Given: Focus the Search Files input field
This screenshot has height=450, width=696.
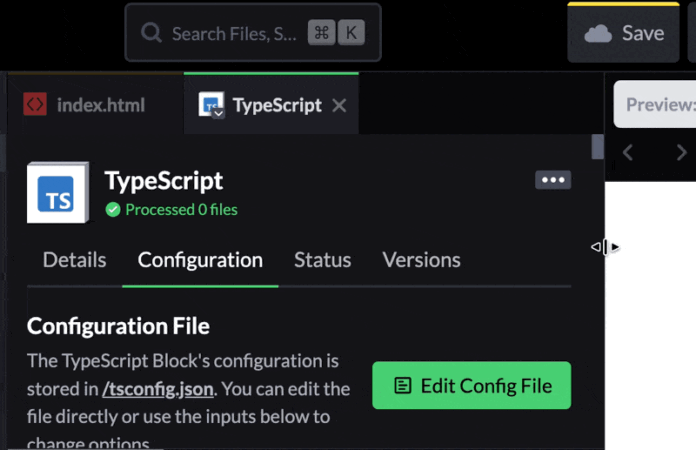Looking at the screenshot, I should 234,33.
